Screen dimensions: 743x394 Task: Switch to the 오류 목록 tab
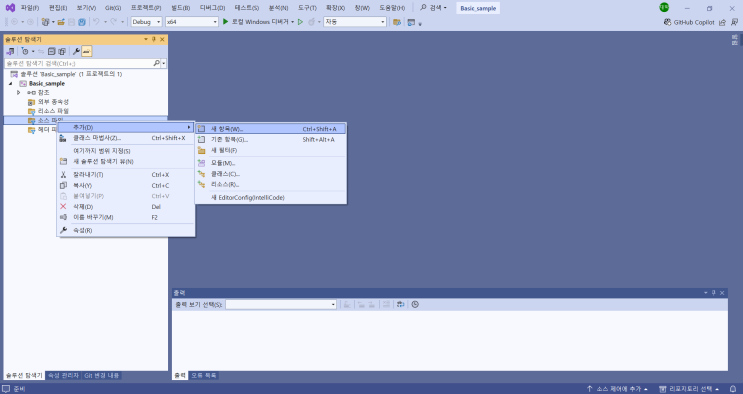pos(204,376)
